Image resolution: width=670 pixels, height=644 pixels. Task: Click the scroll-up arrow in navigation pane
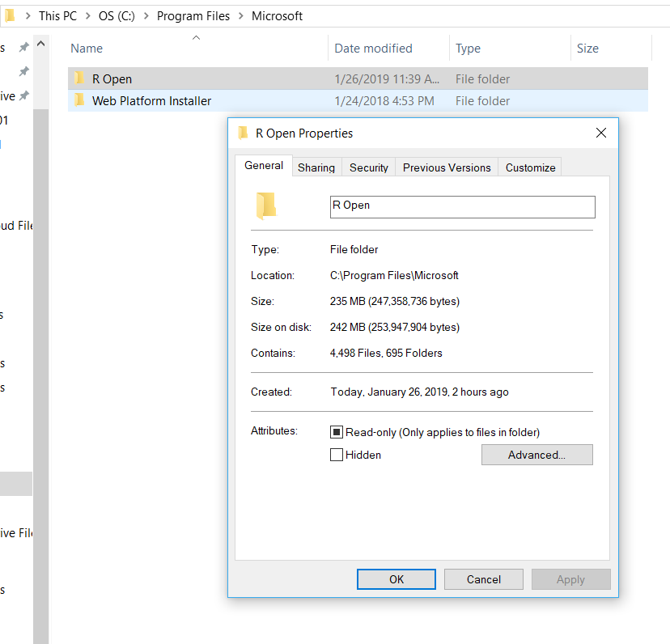[41, 44]
